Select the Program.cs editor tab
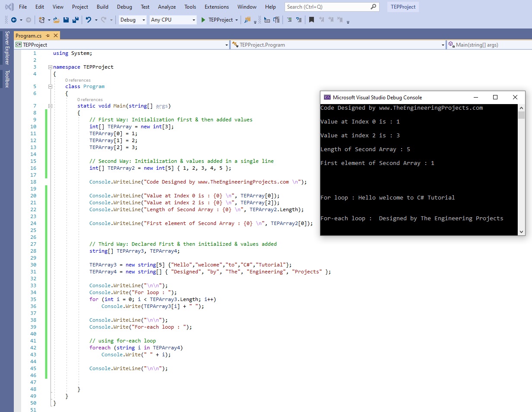This screenshot has width=532, height=412. [x=28, y=35]
